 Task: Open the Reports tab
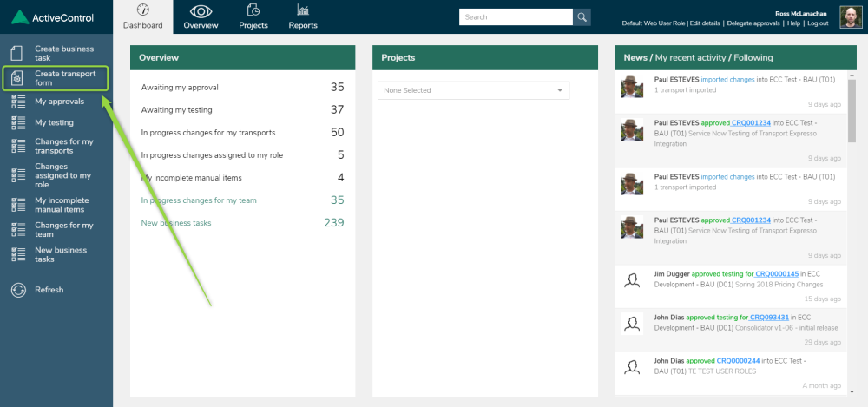[x=303, y=16]
